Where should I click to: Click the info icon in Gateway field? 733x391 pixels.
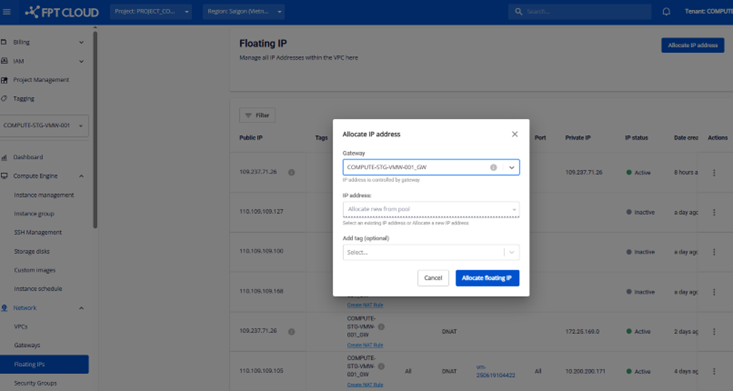[493, 167]
